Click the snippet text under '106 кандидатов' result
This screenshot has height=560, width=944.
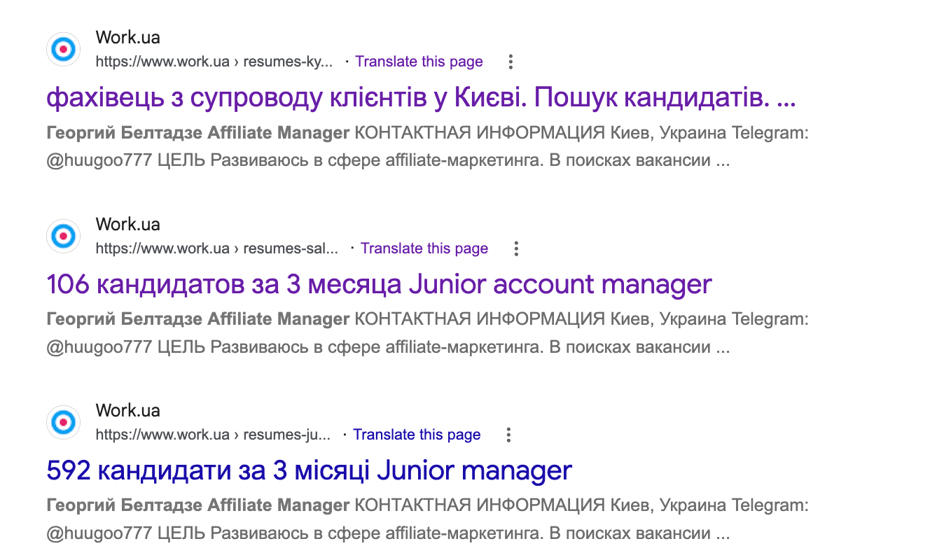pyautogui.click(x=428, y=333)
